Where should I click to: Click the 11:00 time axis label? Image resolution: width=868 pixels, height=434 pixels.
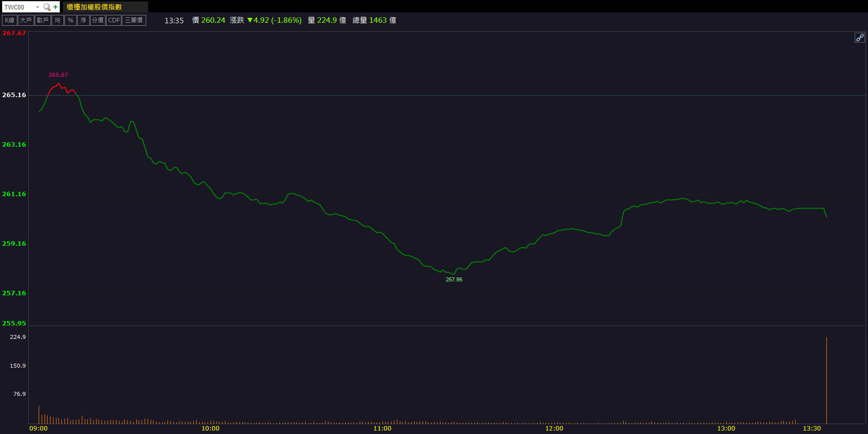tap(382, 429)
